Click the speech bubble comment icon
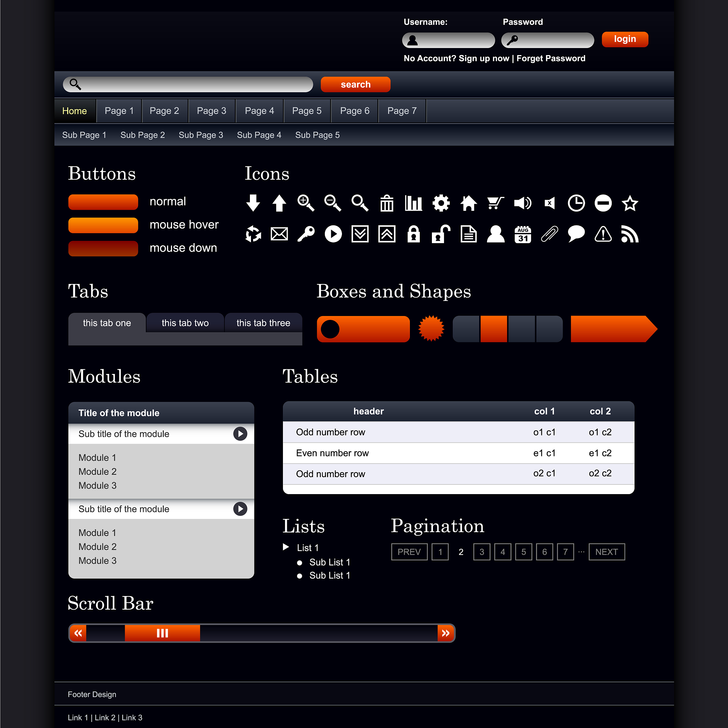Viewport: 728px width, 728px height. coord(576,234)
